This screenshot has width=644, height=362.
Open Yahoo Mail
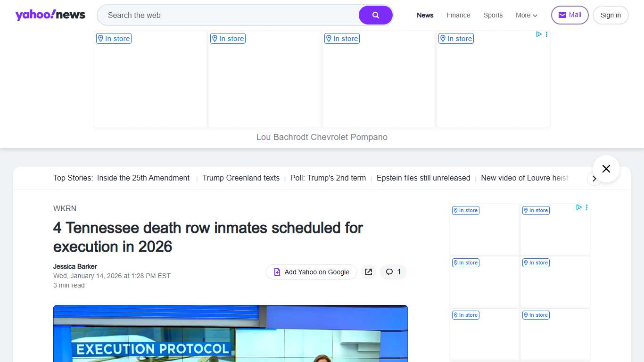point(570,15)
